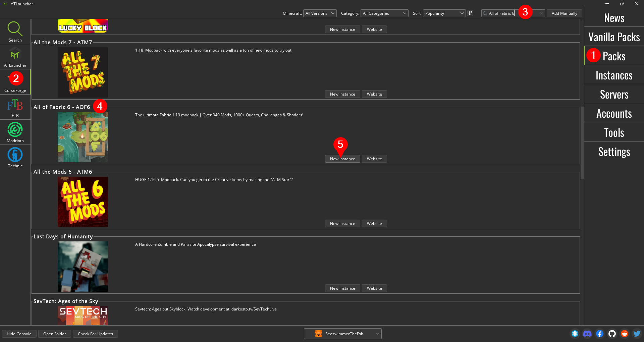Open the Search source in sidebar
Image resolution: width=644 pixels, height=342 pixels.
click(x=15, y=32)
